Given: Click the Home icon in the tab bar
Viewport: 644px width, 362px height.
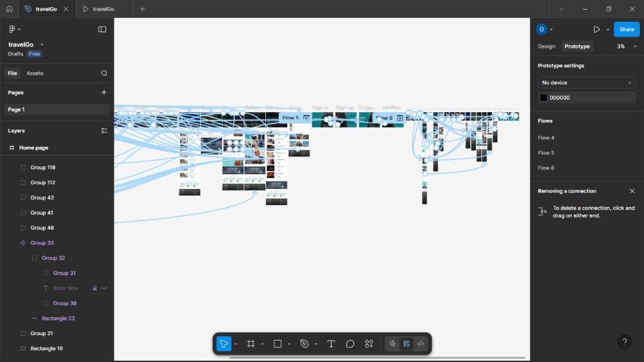Looking at the screenshot, I should point(10,8).
